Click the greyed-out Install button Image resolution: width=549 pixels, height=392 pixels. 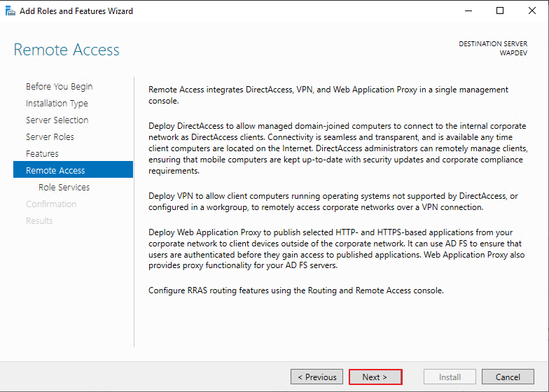pyautogui.click(x=450, y=377)
